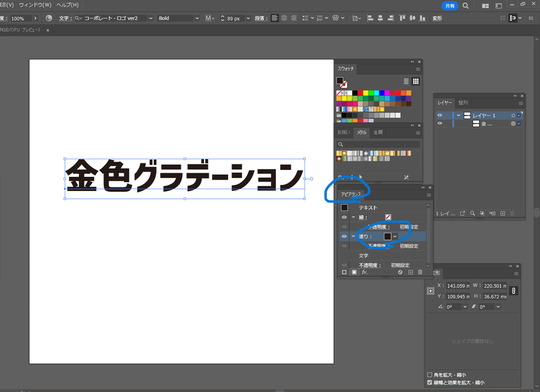Click the 変形 link in control bar
Image resolution: width=540 pixels, height=392 pixels.
point(437,18)
